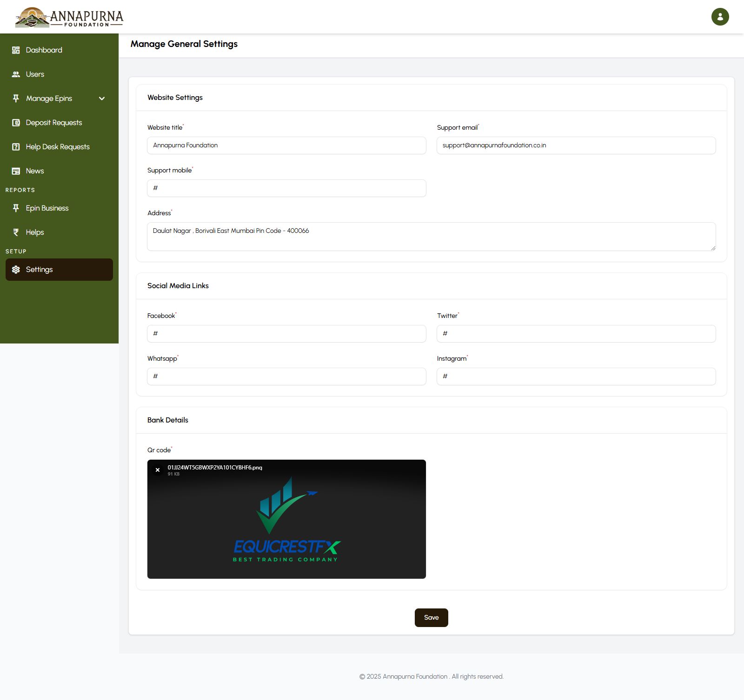
Task: Open the user profile avatar menu
Action: (720, 17)
